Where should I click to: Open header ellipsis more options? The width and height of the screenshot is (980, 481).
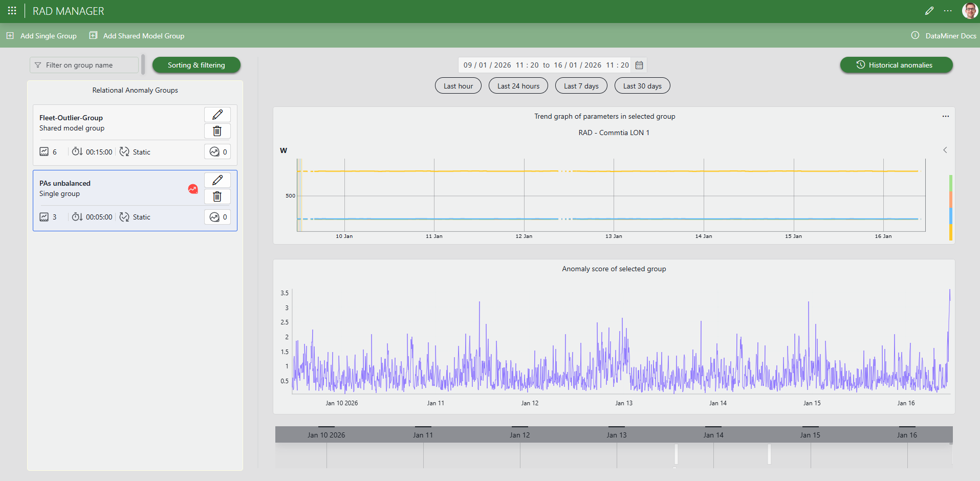point(948,11)
